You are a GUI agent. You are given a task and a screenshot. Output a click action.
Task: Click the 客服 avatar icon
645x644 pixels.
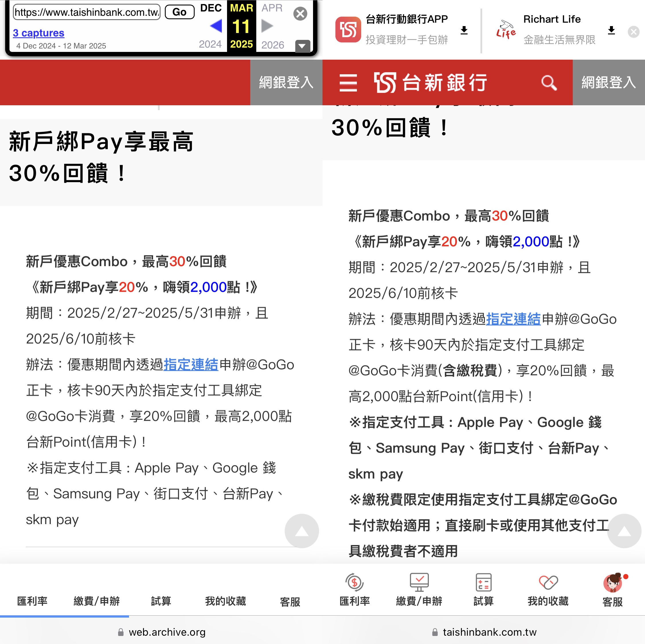click(613, 582)
